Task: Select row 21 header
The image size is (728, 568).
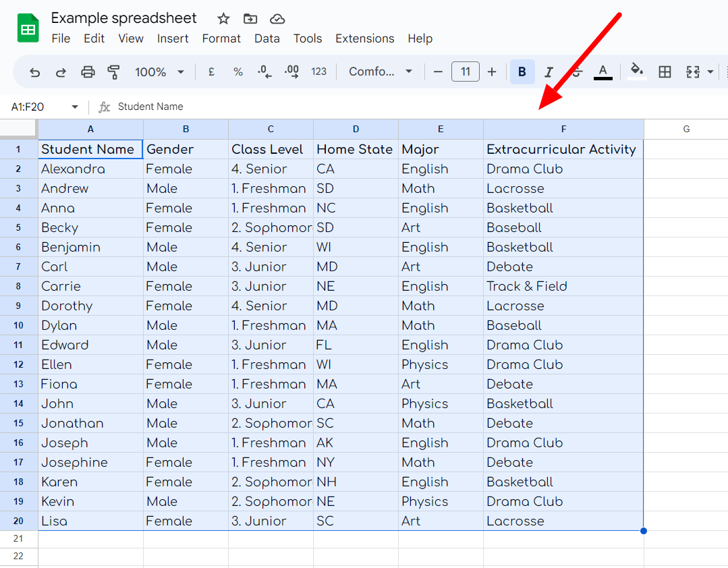Action: [x=19, y=539]
